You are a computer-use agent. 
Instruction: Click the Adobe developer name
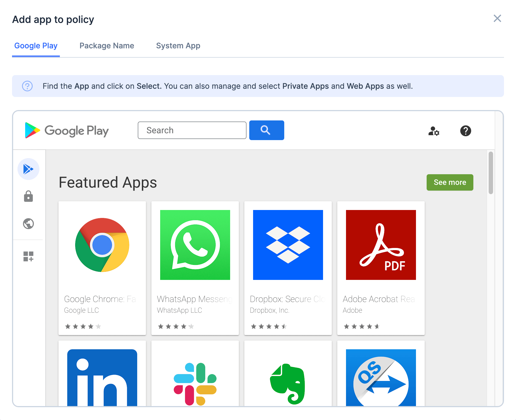tap(353, 310)
